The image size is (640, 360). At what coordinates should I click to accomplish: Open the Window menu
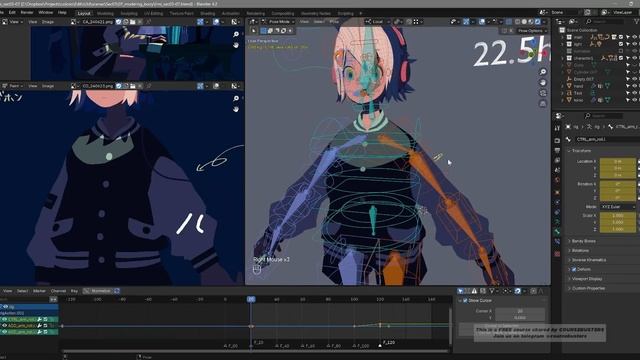click(x=45, y=13)
